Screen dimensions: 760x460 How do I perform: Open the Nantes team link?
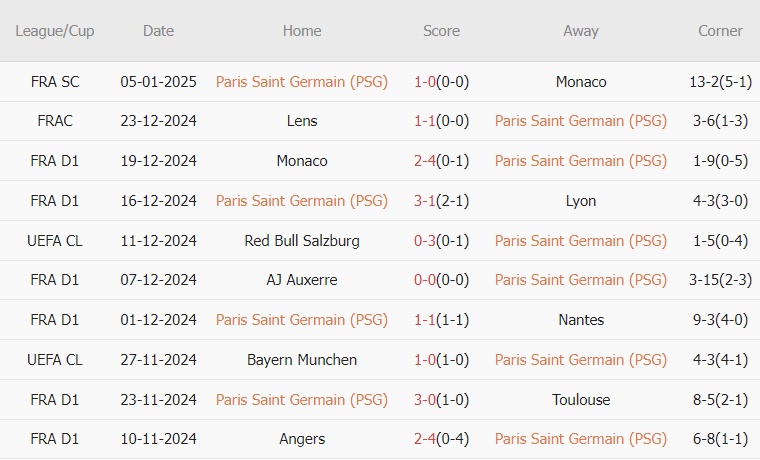[581, 320]
